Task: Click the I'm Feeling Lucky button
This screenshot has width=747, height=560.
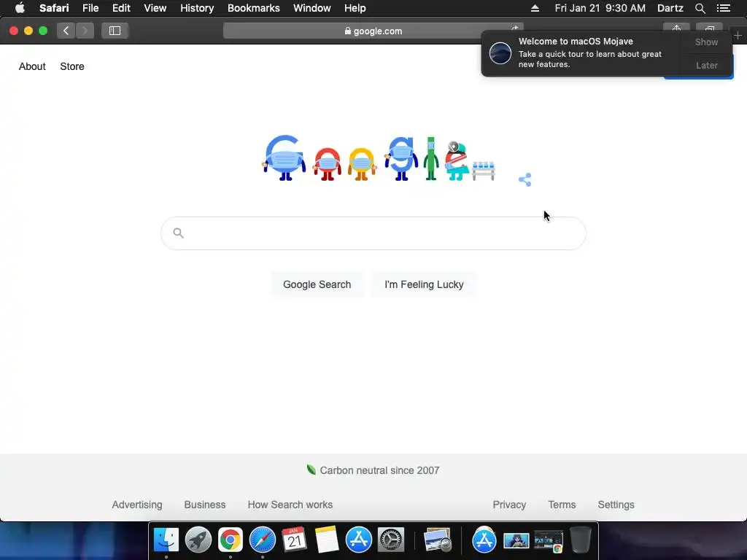Action: tap(424, 284)
